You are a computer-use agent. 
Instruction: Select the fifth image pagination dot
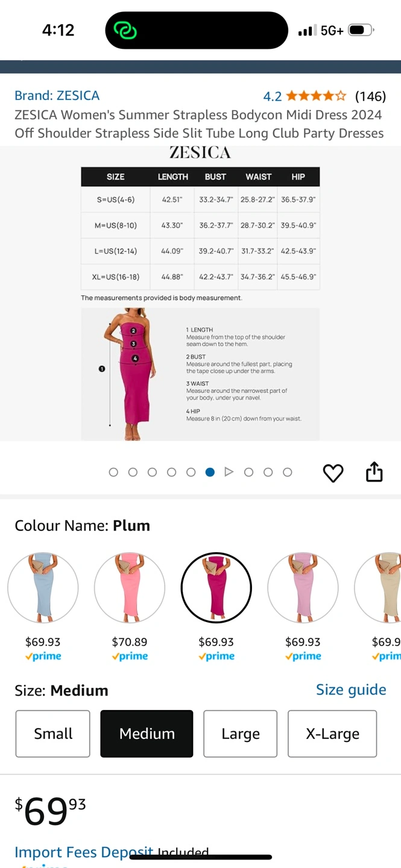[x=191, y=472]
